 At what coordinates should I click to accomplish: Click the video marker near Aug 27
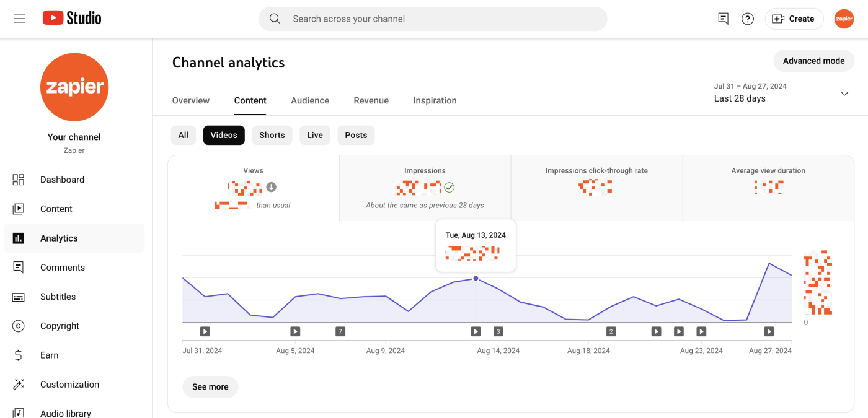click(769, 331)
